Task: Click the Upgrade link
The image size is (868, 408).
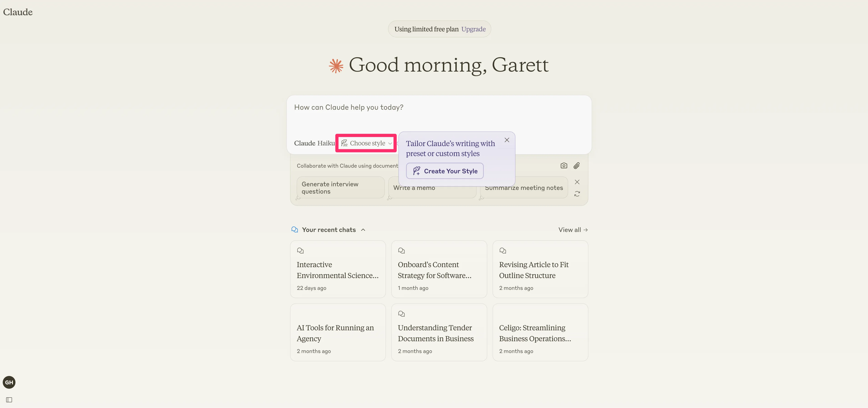Action: [473, 29]
